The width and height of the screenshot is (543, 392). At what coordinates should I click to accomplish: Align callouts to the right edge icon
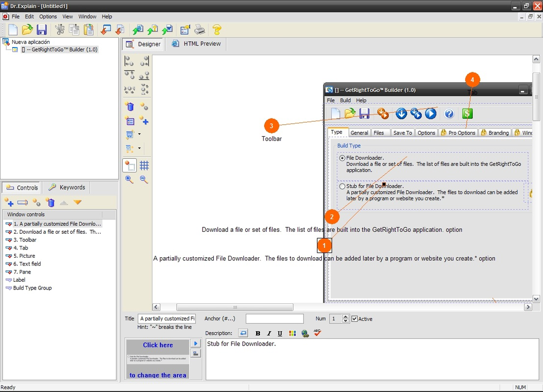144,61
